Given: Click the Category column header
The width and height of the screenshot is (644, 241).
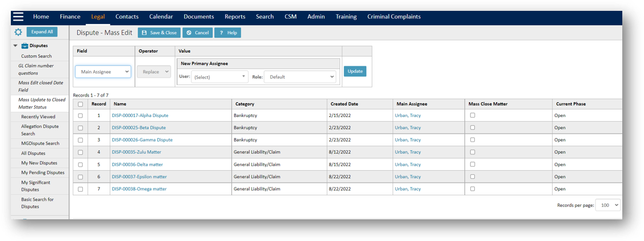Looking at the screenshot, I should pyautogui.click(x=245, y=105).
